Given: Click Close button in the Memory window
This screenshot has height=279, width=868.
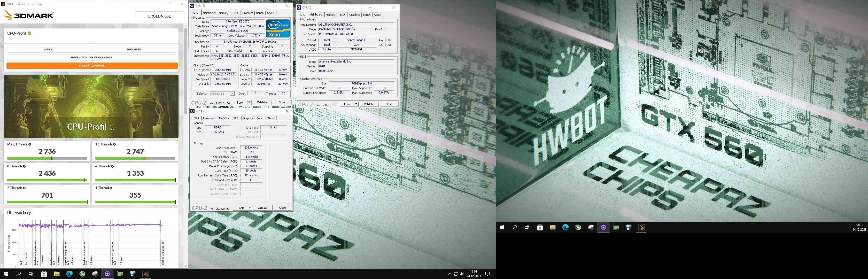Looking at the screenshot, I should (282, 208).
